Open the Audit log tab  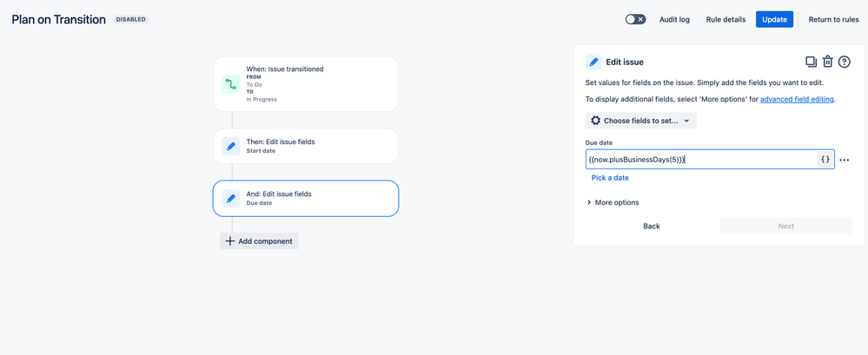(x=674, y=19)
